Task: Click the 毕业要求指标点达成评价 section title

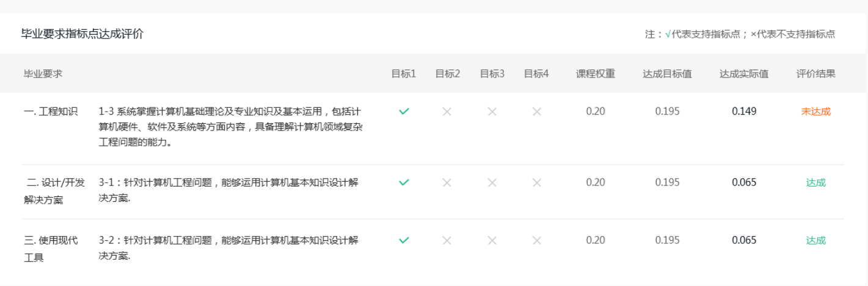Action: (x=82, y=34)
